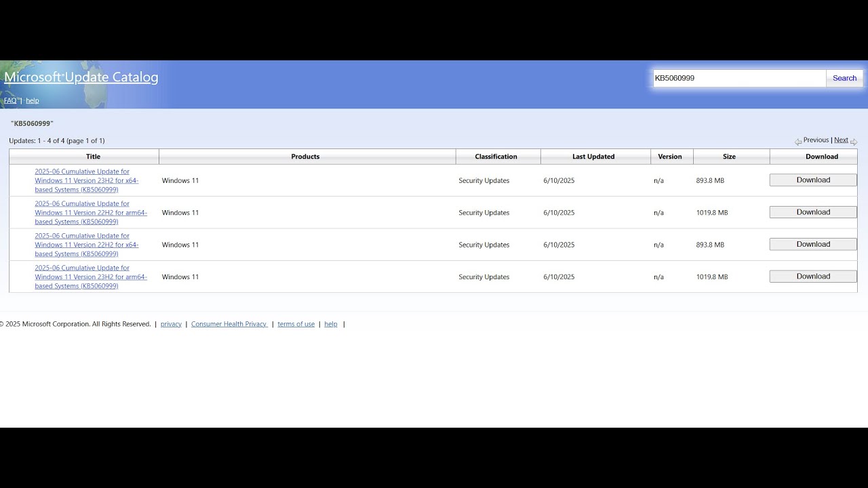Viewport: 868px width, 488px height.
Task: Open the terms of use footer link
Action: pos(296,324)
